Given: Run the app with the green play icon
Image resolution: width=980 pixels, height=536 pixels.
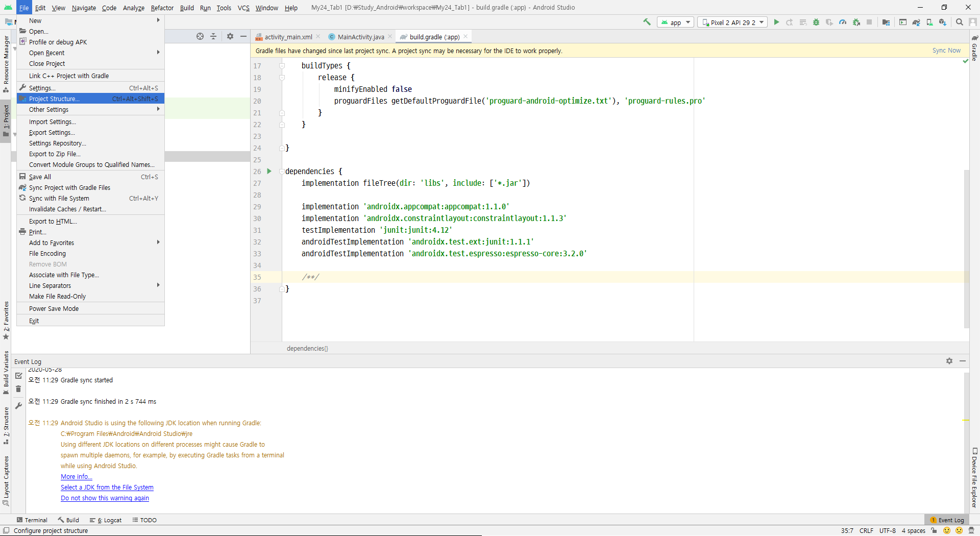Looking at the screenshot, I should click(x=776, y=22).
